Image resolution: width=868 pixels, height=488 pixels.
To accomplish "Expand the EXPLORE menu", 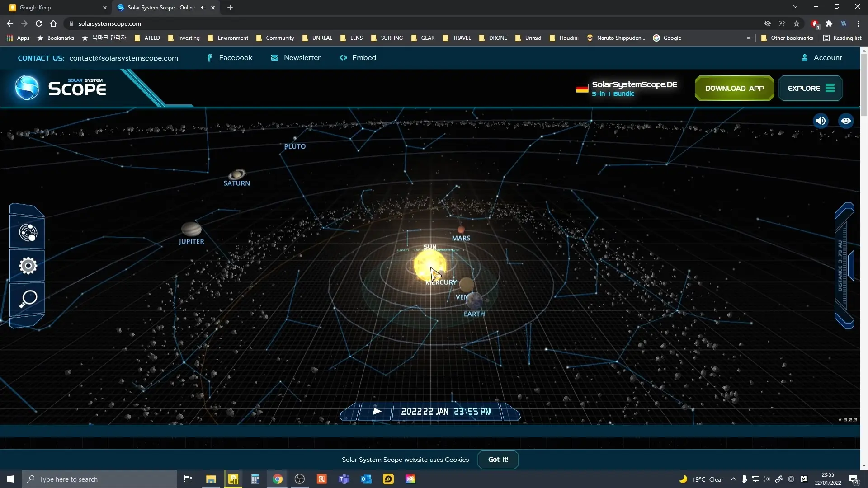I will tap(810, 88).
